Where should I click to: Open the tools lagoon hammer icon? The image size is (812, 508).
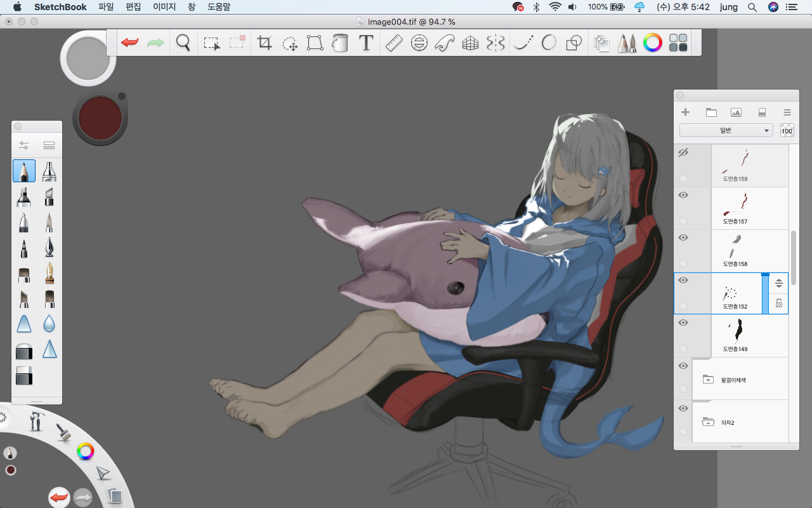pyautogui.click(x=36, y=421)
